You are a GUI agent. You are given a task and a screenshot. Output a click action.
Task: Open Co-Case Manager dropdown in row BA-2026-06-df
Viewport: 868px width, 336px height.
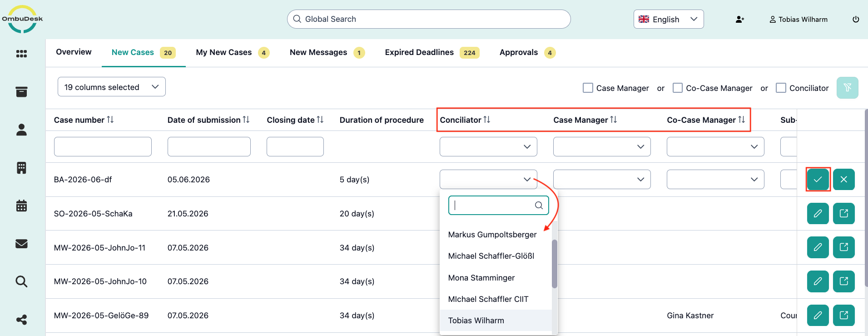715,179
